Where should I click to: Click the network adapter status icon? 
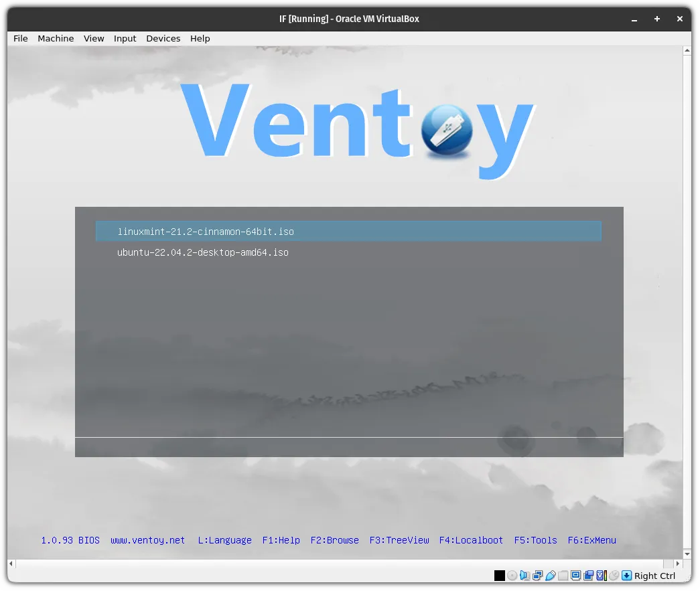click(538, 576)
